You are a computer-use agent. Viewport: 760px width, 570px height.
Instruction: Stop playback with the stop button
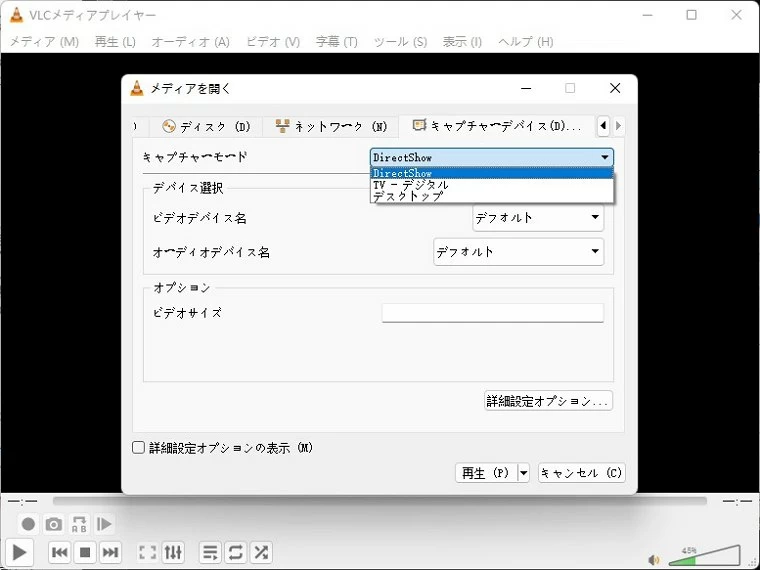pos(85,552)
